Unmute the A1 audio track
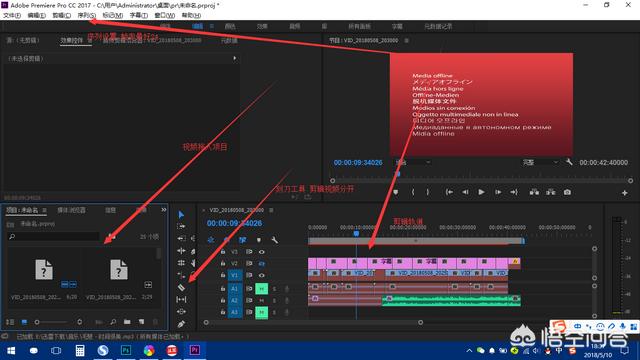The height and width of the screenshot is (360, 640). coord(261,289)
